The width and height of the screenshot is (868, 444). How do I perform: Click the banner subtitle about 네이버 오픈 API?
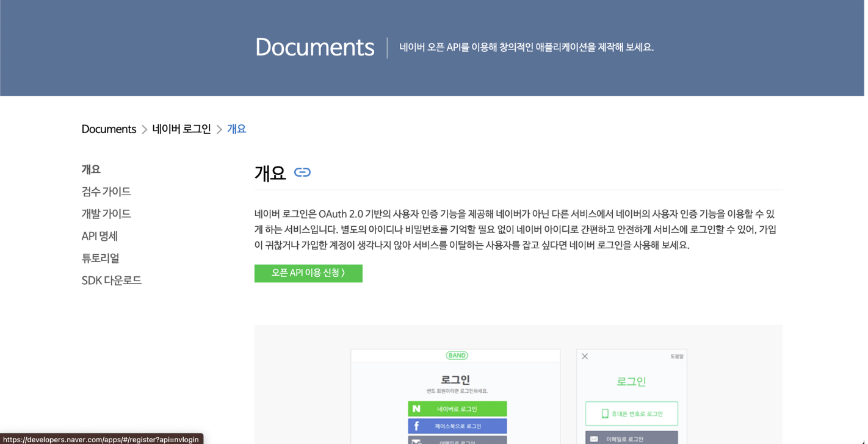(528, 48)
